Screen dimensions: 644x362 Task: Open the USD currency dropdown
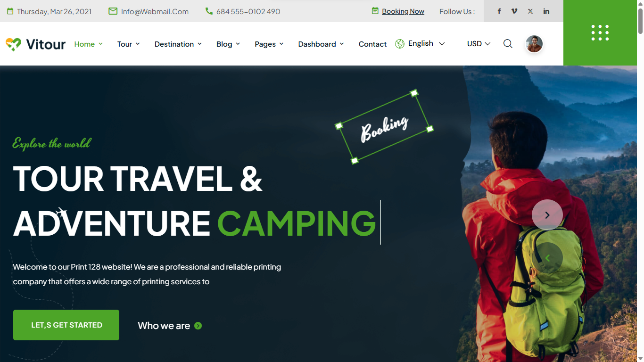point(479,43)
